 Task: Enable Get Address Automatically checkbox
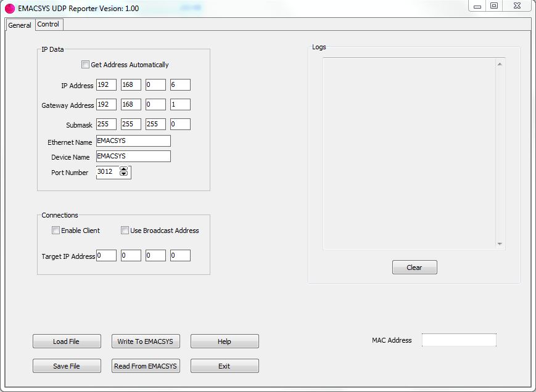pos(85,65)
